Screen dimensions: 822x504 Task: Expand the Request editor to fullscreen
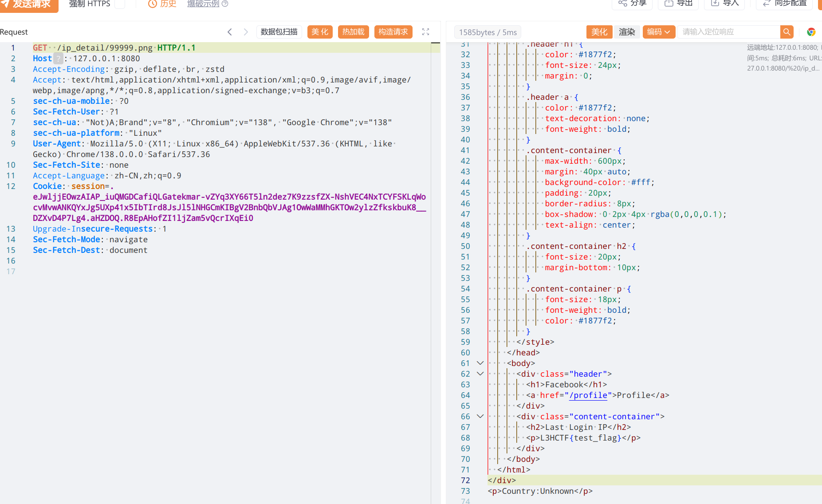click(425, 32)
